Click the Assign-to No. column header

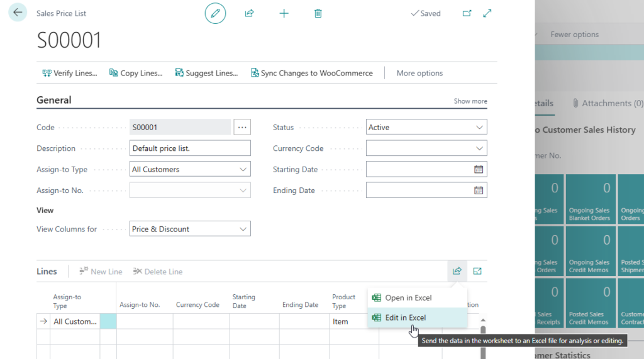click(x=140, y=305)
